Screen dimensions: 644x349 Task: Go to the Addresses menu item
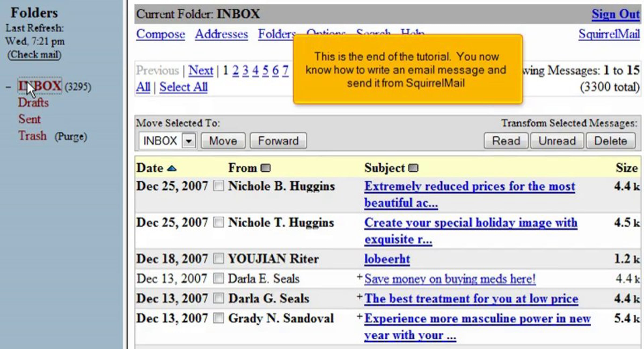pos(221,34)
